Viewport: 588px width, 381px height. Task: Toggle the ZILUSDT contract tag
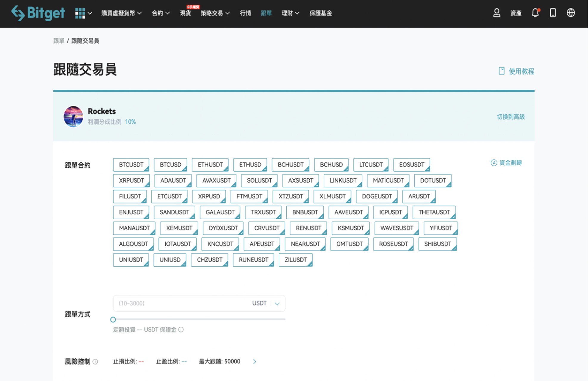[x=295, y=260]
